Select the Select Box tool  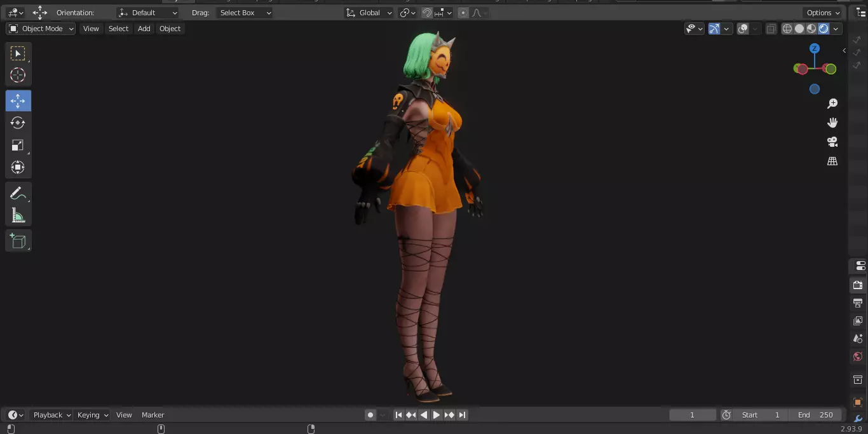click(x=18, y=53)
